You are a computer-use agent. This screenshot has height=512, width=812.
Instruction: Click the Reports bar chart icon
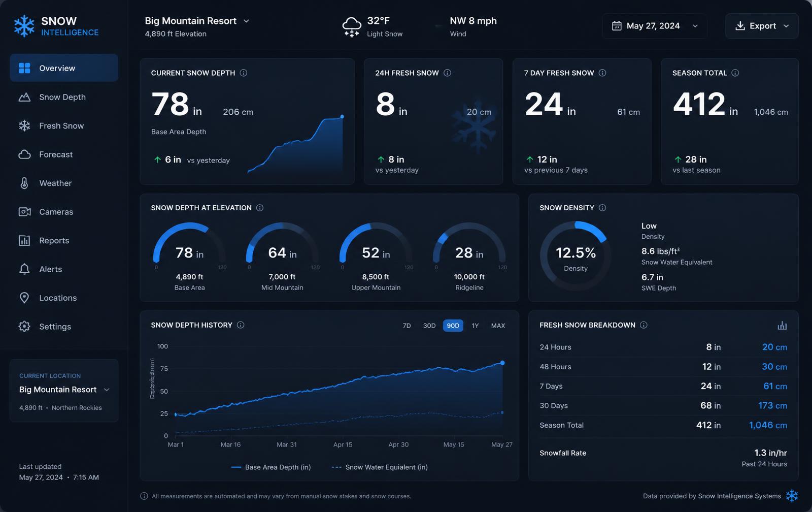click(x=24, y=240)
